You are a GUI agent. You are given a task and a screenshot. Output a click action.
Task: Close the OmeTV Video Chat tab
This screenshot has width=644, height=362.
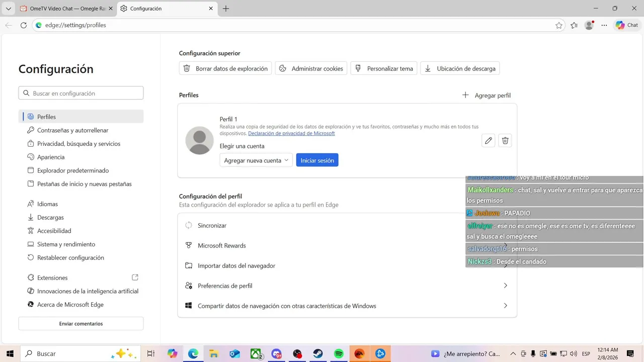click(x=111, y=9)
